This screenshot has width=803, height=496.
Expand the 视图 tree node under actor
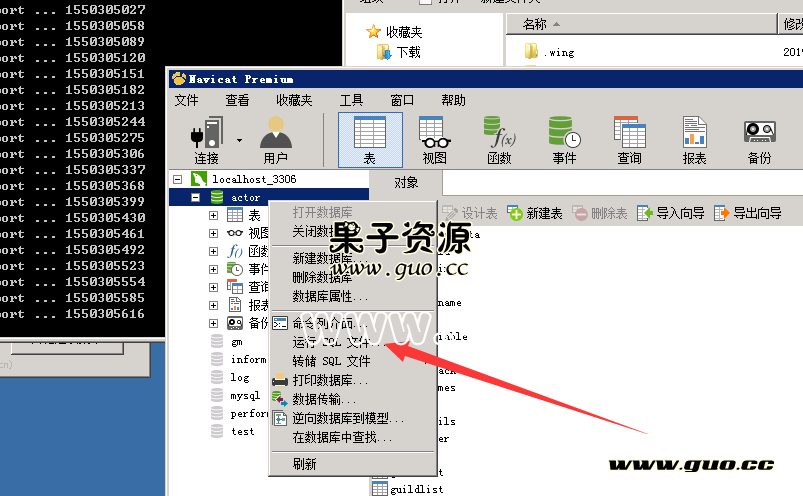coord(214,233)
